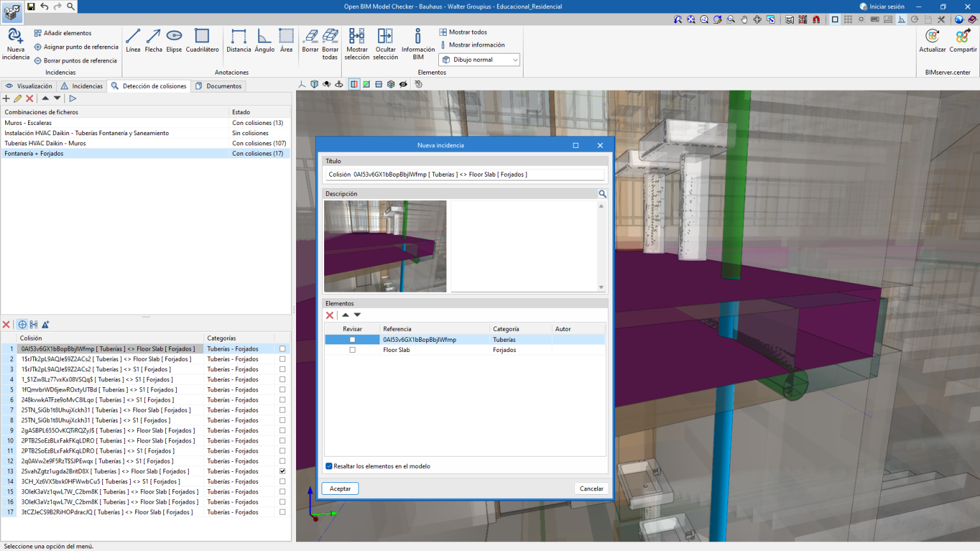The height and width of the screenshot is (551, 980).
Task: Check the box for collision row 1
Action: (283, 349)
